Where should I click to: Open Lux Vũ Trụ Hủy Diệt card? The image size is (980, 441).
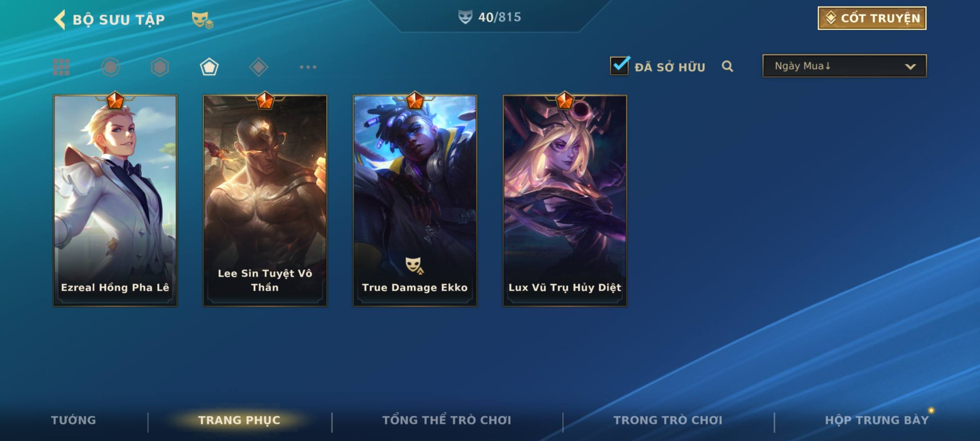(x=565, y=200)
